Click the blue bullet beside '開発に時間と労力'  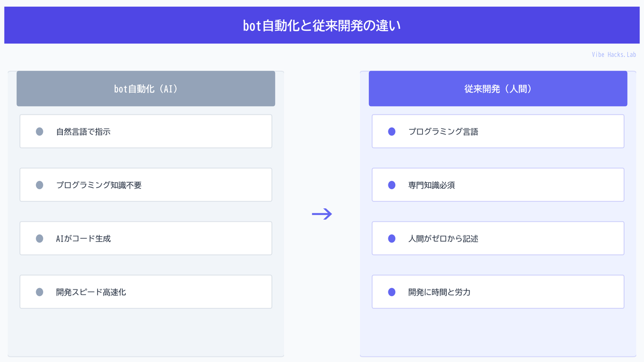(392, 292)
